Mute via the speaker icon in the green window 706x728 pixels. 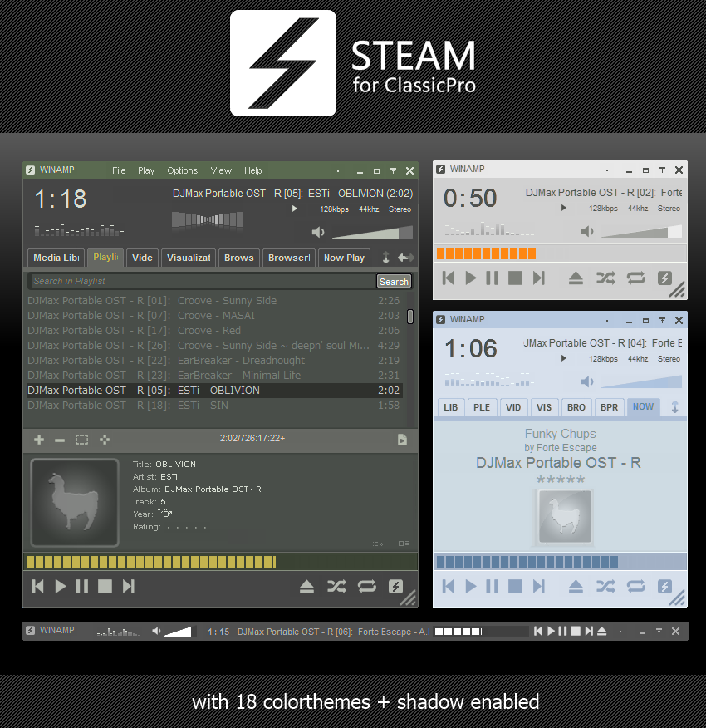pos(318,232)
